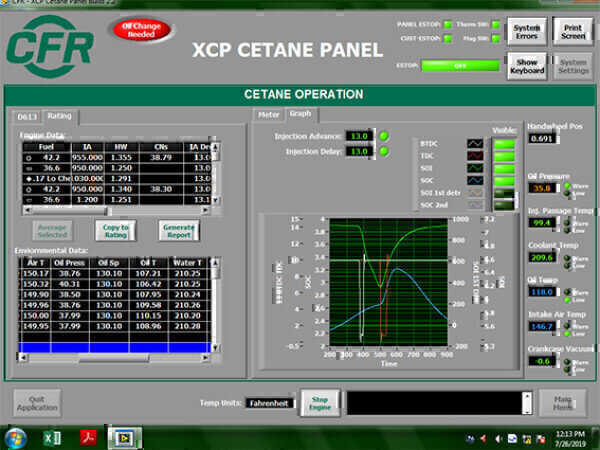
Task: Click the Oil Temp Low LED
Action: pos(567,300)
